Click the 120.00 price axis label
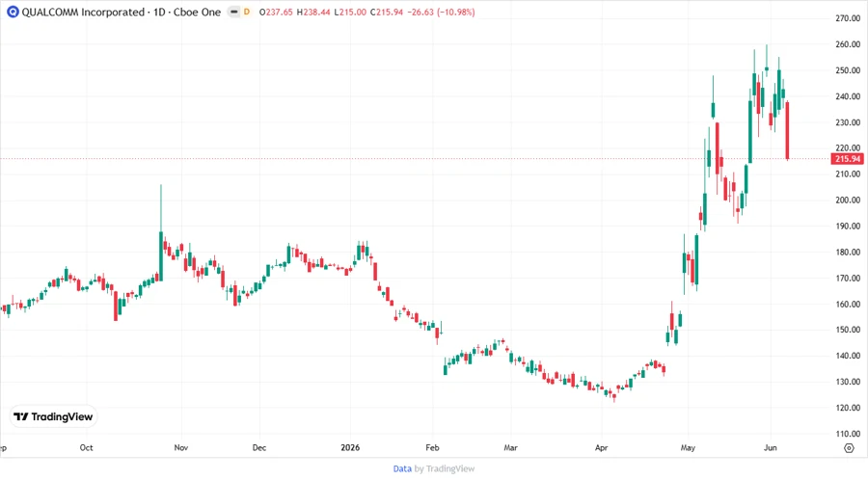The image size is (868, 480). point(848,408)
